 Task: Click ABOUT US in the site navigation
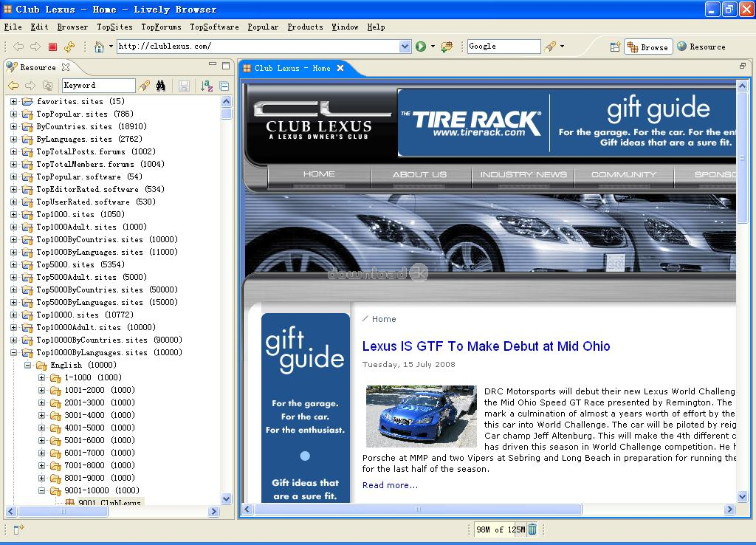tap(419, 174)
